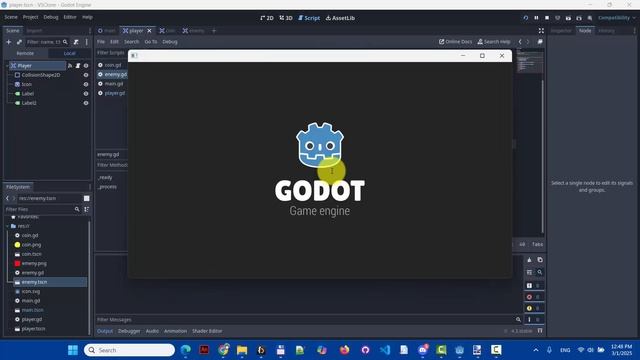Click the Windows Start button
640x360 pixels.
point(73,350)
